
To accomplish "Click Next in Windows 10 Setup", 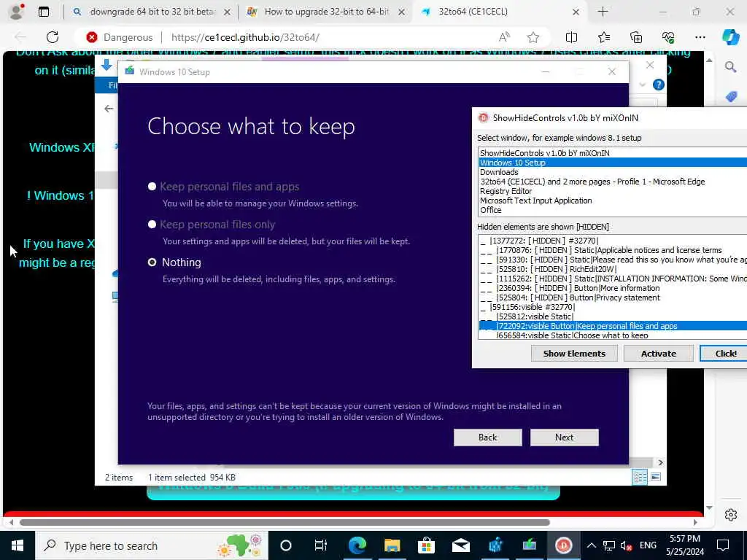I will click(564, 437).
